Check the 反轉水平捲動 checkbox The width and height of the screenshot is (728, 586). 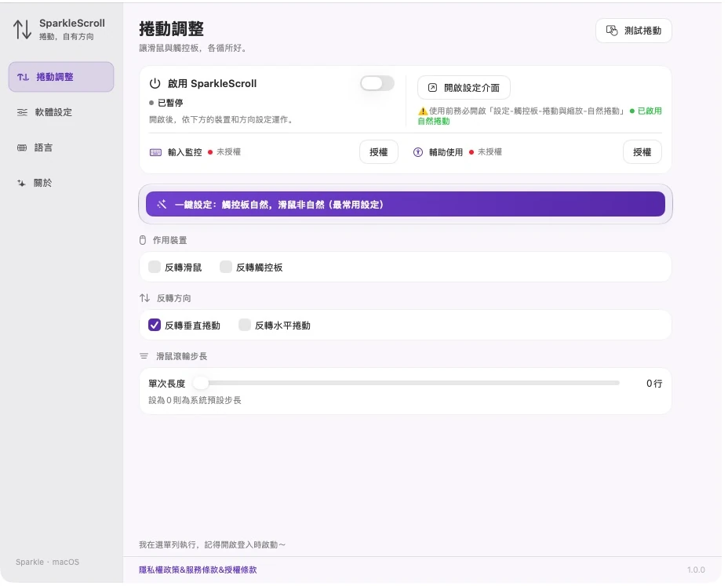pyautogui.click(x=245, y=325)
